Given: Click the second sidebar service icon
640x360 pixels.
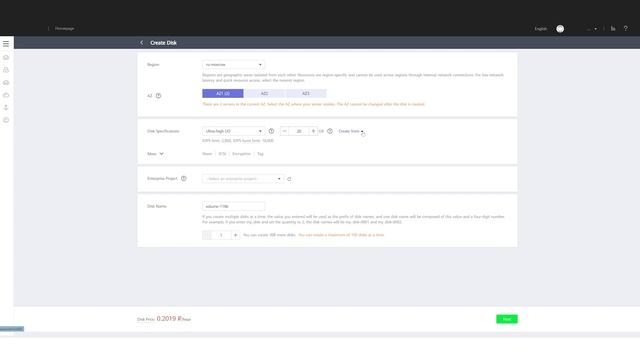Looking at the screenshot, I should point(6,70).
